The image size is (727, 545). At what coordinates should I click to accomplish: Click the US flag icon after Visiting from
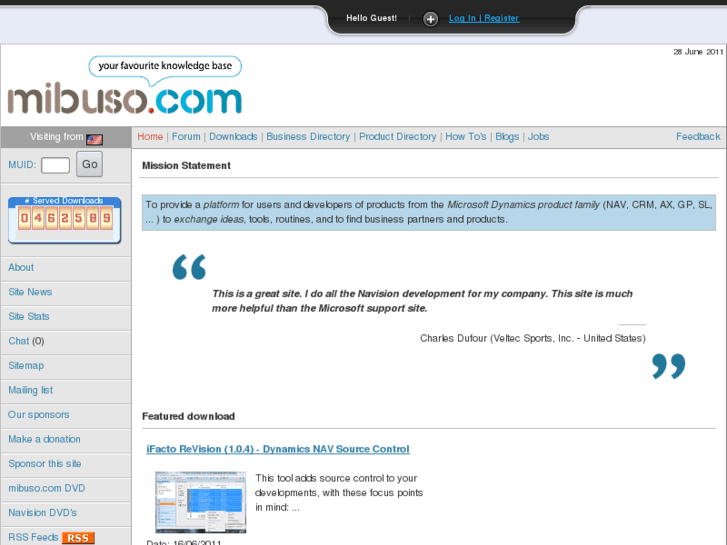[95, 139]
